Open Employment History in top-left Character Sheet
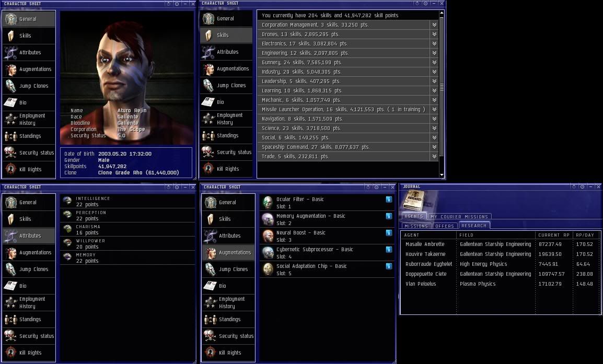Image resolution: width=603 pixels, height=364 pixels. point(29,119)
